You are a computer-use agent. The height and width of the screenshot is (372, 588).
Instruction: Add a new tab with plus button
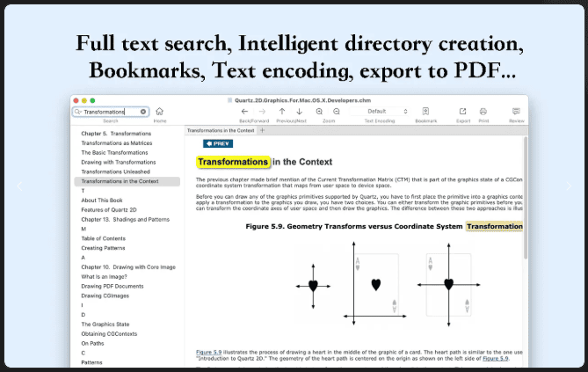(x=263, y=130)
